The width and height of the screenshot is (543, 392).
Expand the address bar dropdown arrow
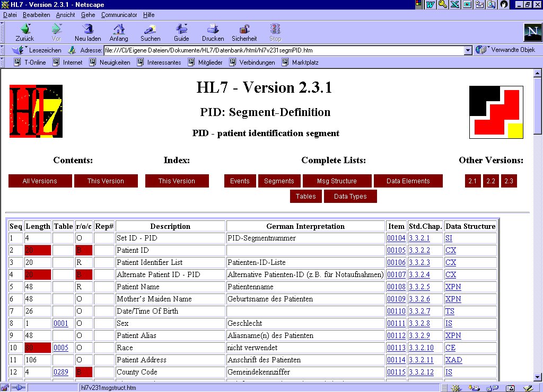pos(468,50)
